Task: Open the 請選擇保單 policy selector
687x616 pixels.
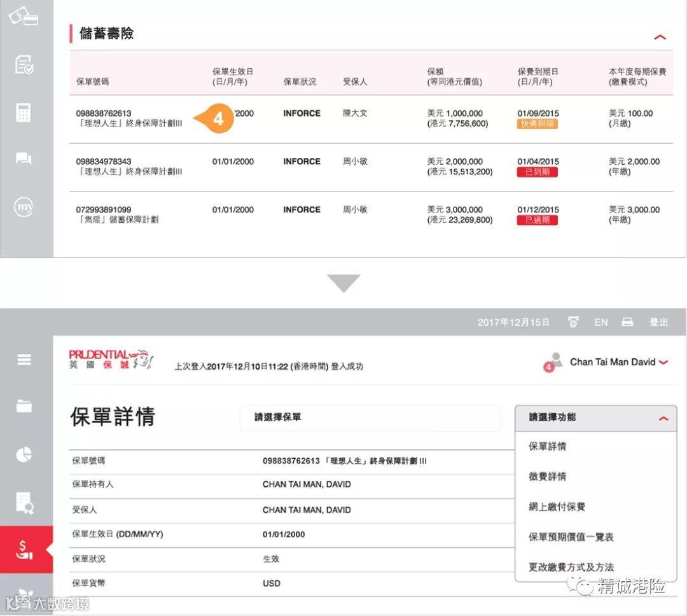Action: [x=370, y=418]
